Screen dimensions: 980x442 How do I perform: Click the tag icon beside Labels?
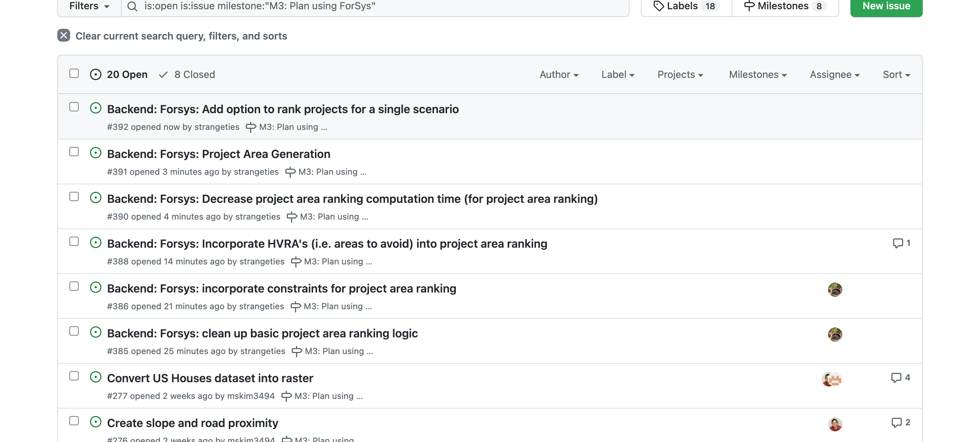(659, 5)
